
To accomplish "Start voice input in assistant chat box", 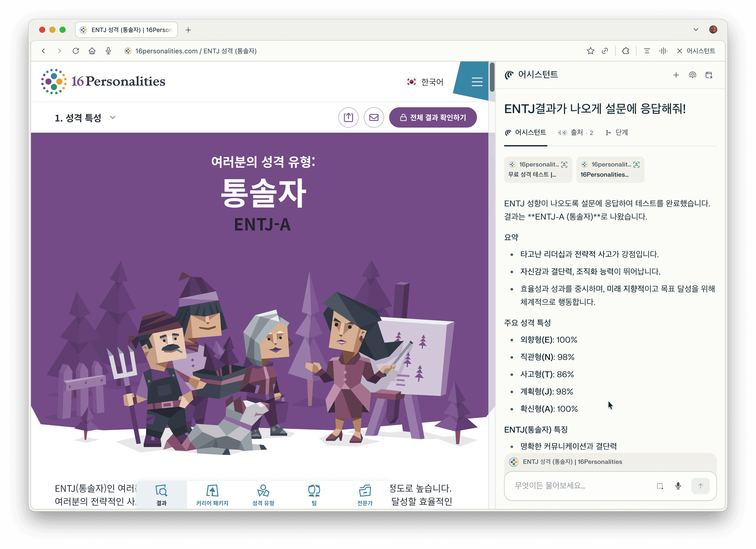I will (x=678, y=486).
